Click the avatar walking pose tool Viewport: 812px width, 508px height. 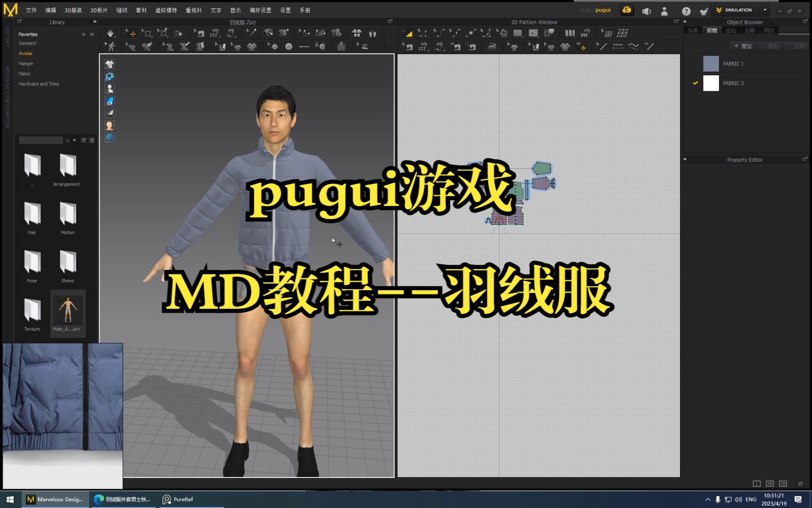[x=111, y=47]
